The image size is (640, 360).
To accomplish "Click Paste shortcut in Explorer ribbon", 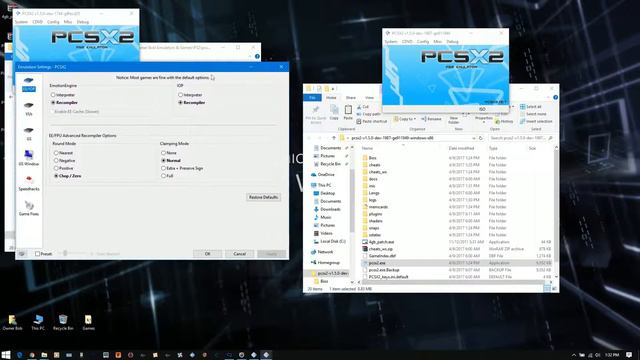I will 371,121.
